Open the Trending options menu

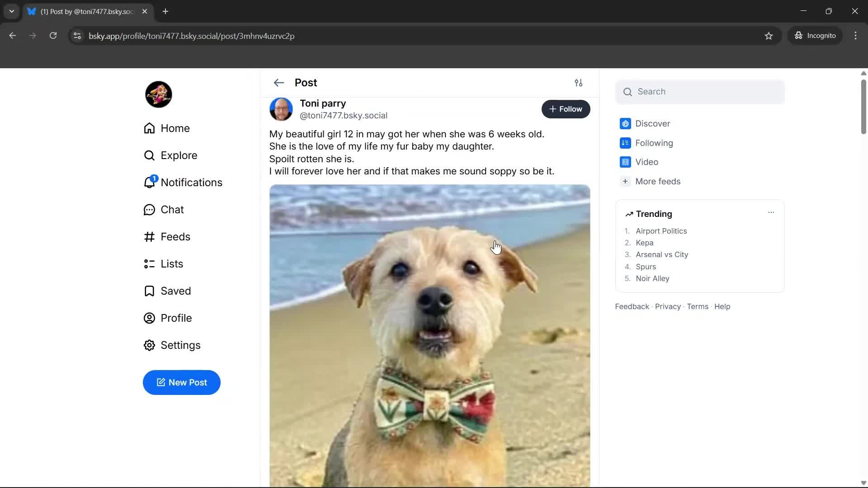(x=771, y=212)
